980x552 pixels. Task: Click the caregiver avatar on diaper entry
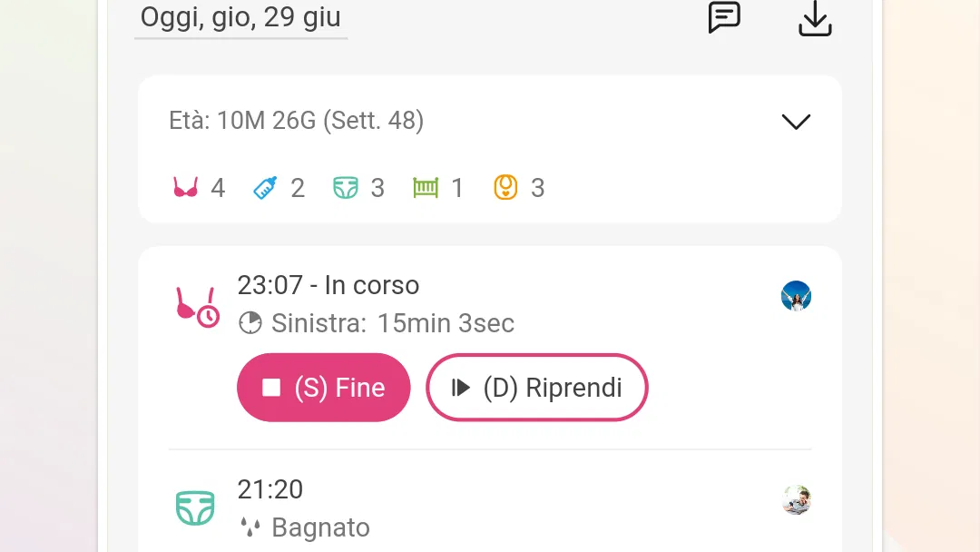797,500
